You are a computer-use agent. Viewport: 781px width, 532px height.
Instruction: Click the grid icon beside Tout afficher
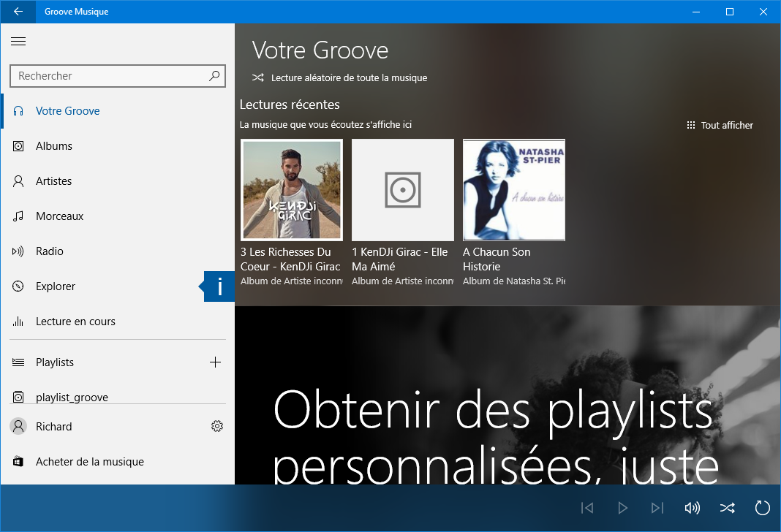691,126
